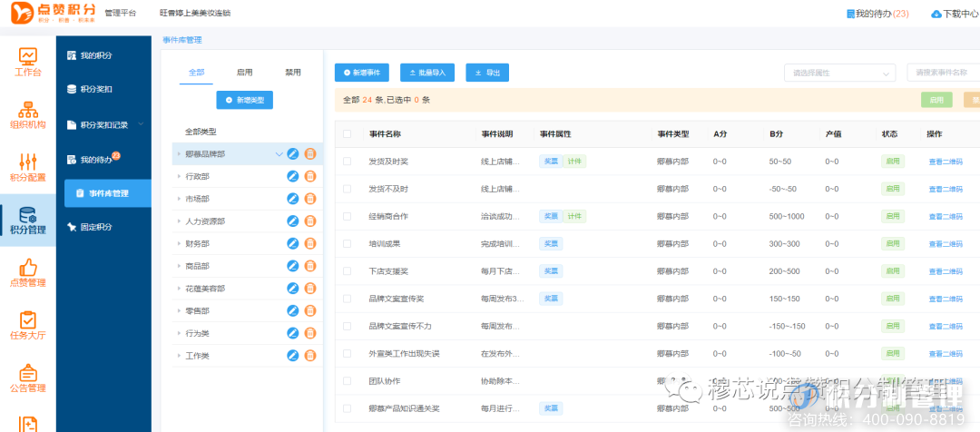Click the 点赞积分 logo at top left

(54, 13)
